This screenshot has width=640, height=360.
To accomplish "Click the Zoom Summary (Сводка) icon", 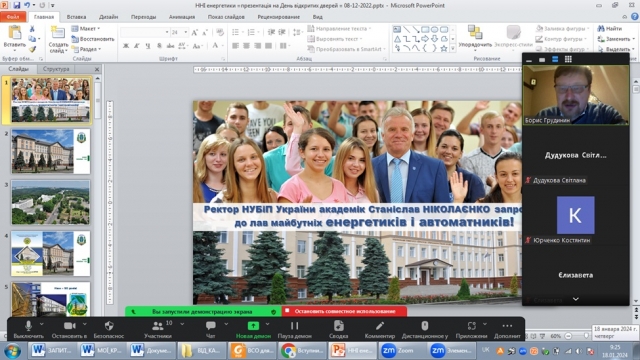I will (338, 326).
